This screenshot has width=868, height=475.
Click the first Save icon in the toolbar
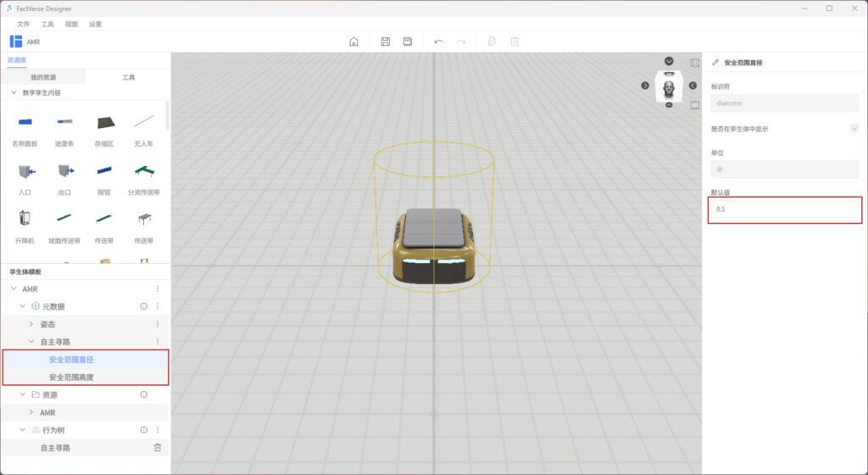[x=385, y=42]
